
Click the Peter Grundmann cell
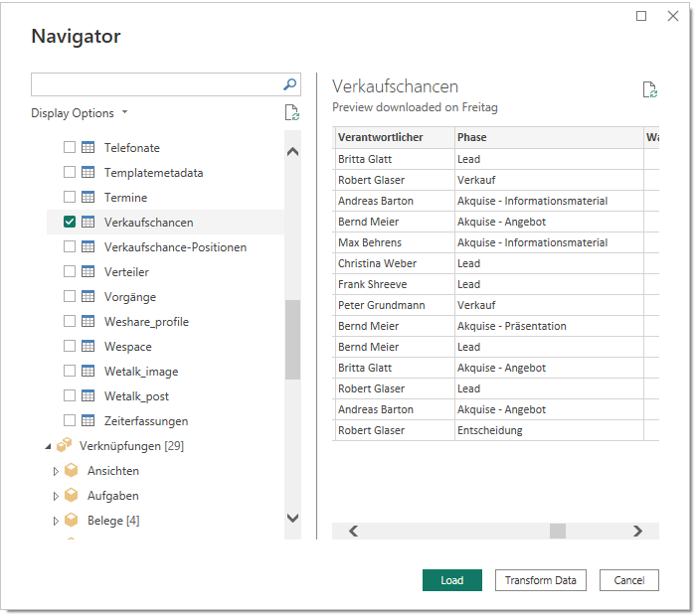coord(395,305)
